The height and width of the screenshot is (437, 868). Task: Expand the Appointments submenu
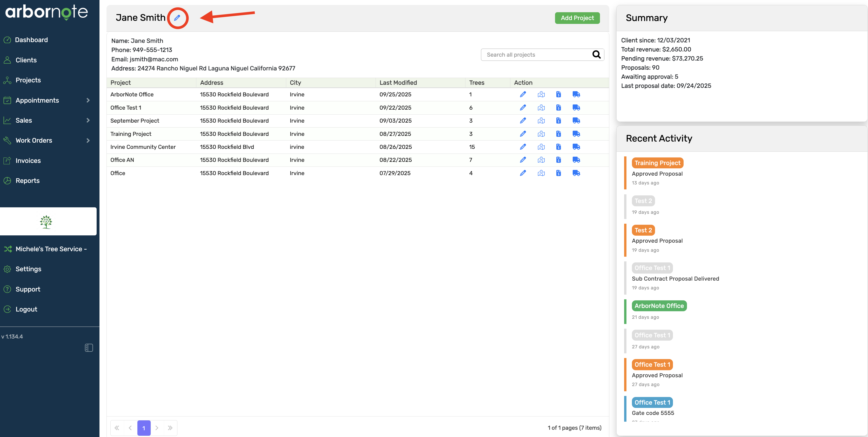point(88,101)
